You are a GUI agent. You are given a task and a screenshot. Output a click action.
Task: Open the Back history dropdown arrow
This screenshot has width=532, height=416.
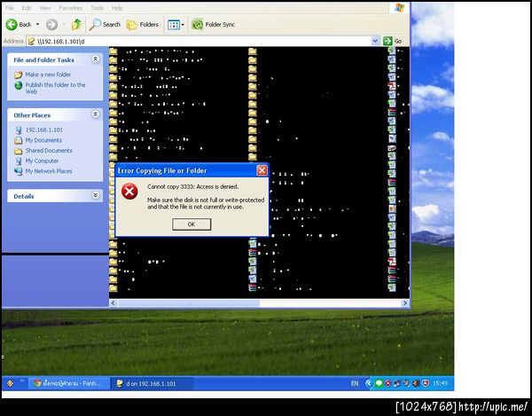[x=37, y=25]
